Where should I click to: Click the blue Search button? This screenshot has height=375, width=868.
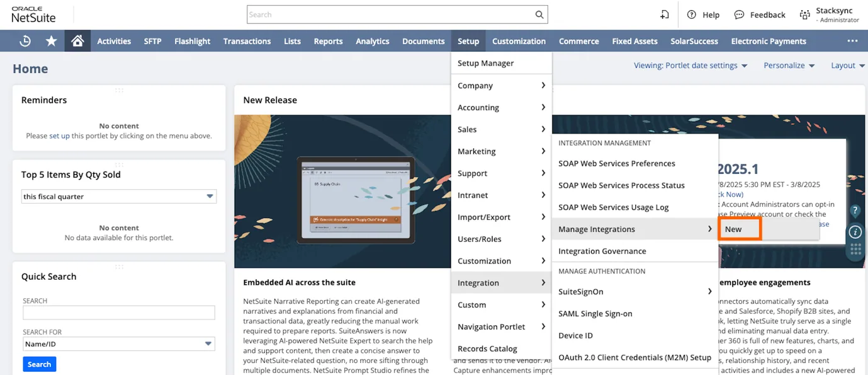(39, 364)
